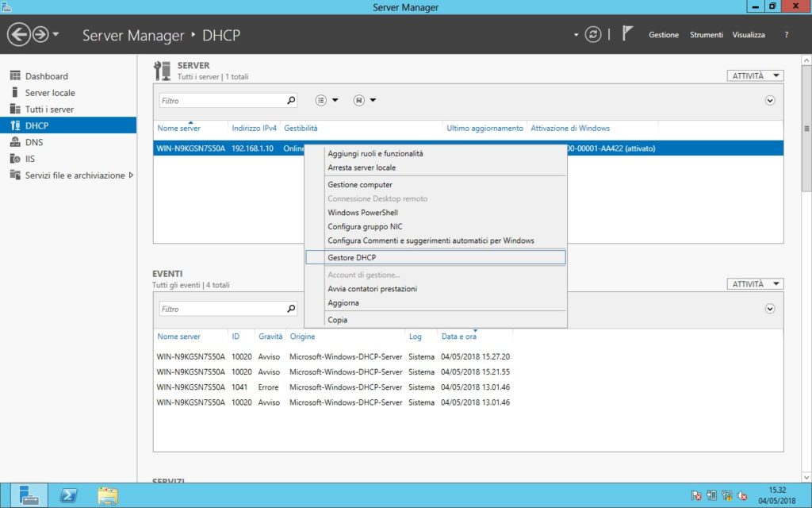Screen dimensions: 812x508
Task: Click the Servizi file e archiviazione icon
Action: point(15,175)
